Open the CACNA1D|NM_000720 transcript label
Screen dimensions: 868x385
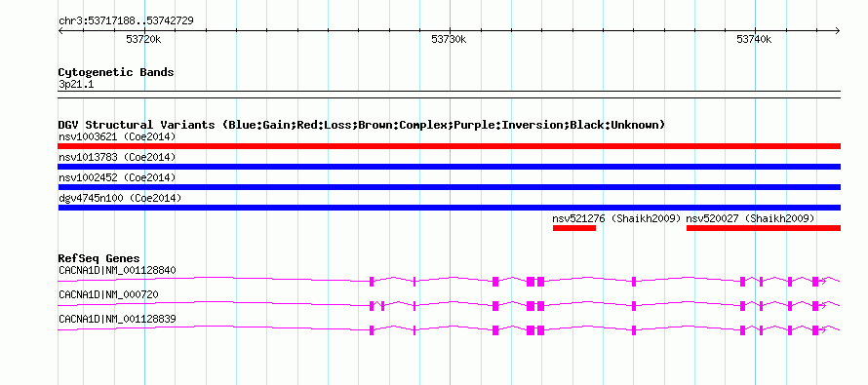pos(108,294)
